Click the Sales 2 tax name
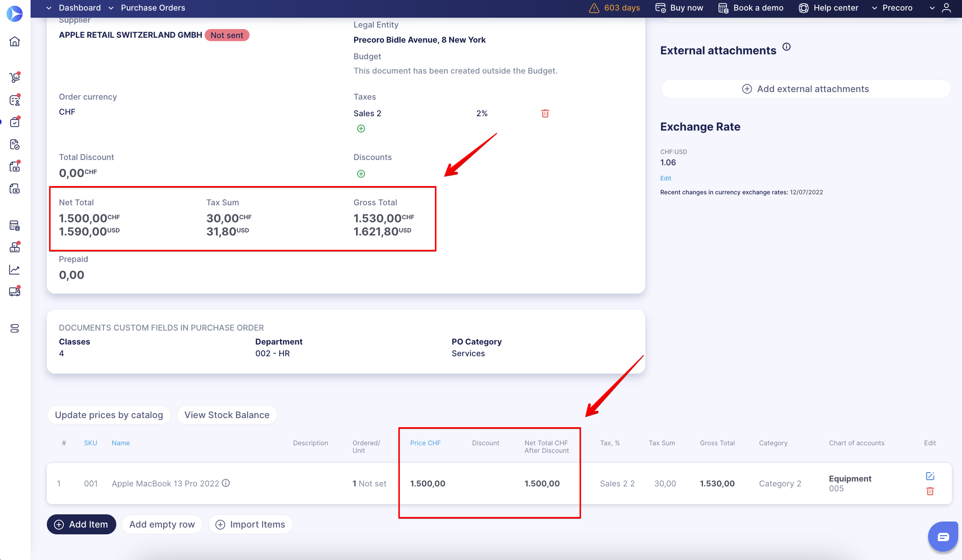The width and height of the screenshot is (962, 560). [x=367, y=113]
